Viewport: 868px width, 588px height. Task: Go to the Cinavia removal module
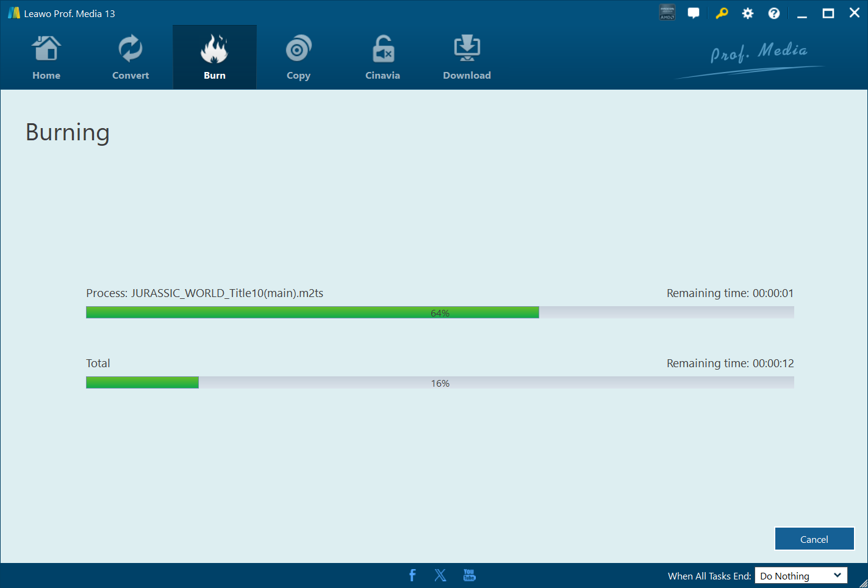coord(382,57)
